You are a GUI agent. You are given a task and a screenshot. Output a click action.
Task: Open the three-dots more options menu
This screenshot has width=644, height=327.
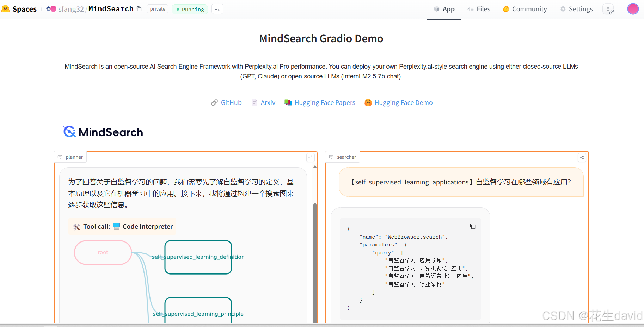[x=608, y=9]
